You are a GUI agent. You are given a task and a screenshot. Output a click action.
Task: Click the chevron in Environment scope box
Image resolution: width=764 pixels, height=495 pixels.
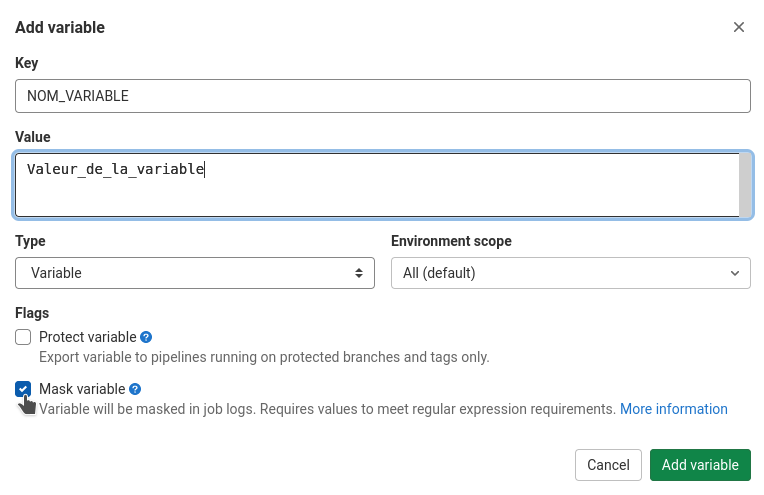735,273
